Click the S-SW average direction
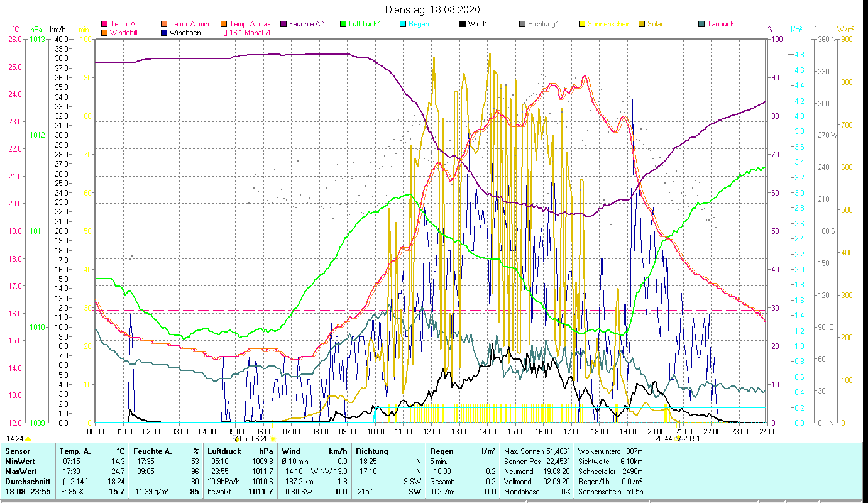 tap(412, 481)
